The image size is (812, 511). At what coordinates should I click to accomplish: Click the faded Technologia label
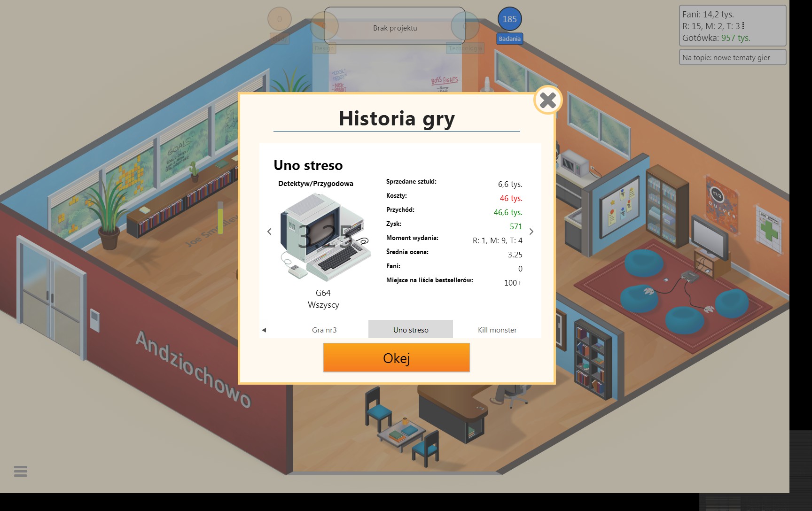465,48
